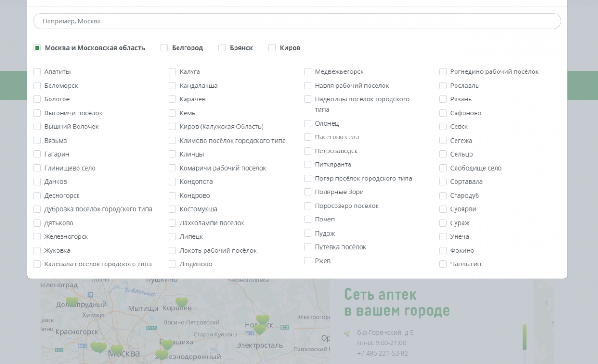Uncheck Москва и Московская область checkbox

(x=37, y=48)
